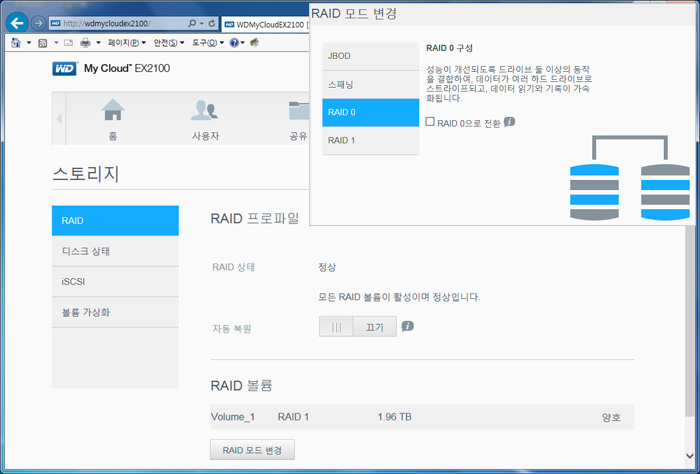Open the Shares (공유) folder navigation icon
The height and width of the screenshot is (474, 700).
(x=298, y=119)
